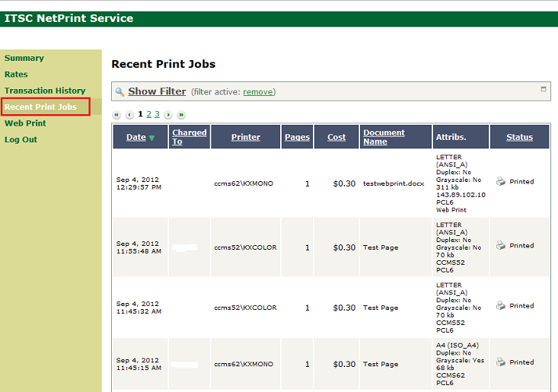Log Out from the sidebar
The image size is (558, 392).
coord(21,140)
